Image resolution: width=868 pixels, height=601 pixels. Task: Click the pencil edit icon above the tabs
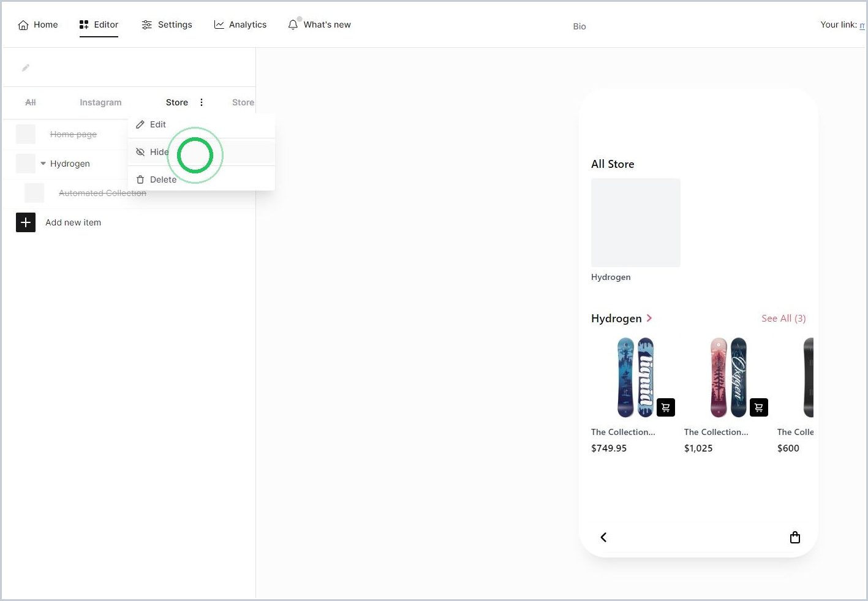(26, 67)
